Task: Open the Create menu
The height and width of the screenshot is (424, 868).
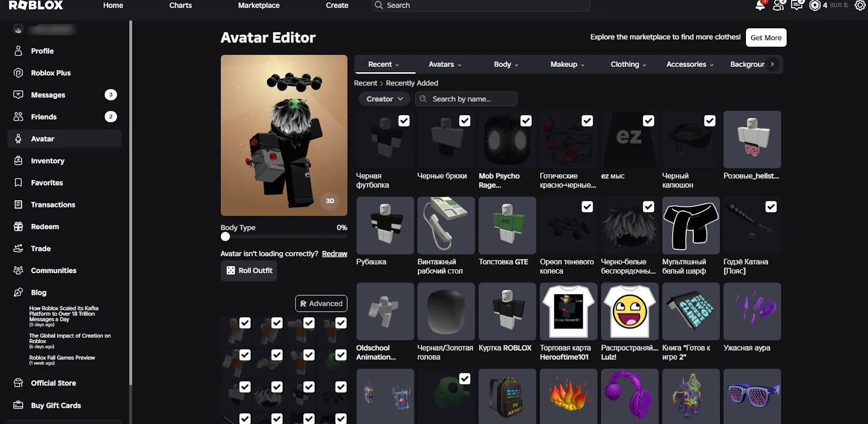Action: [x=337, y=5]
